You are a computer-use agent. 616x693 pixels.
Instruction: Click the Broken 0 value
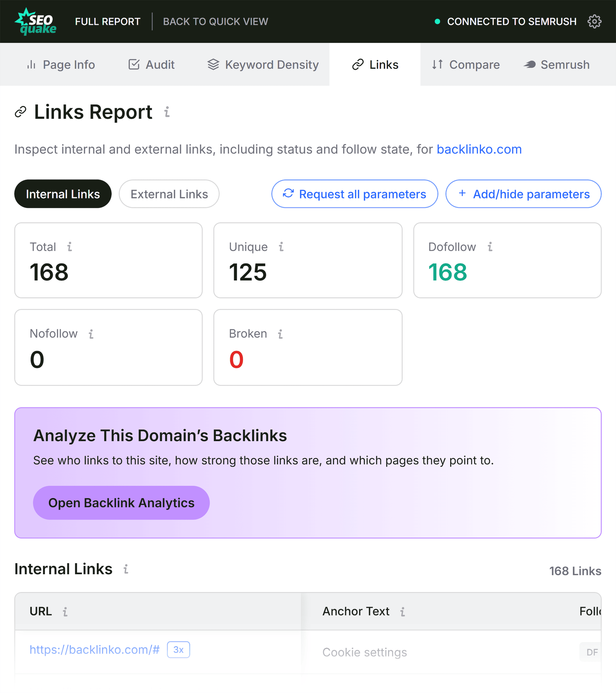point(236,359)
